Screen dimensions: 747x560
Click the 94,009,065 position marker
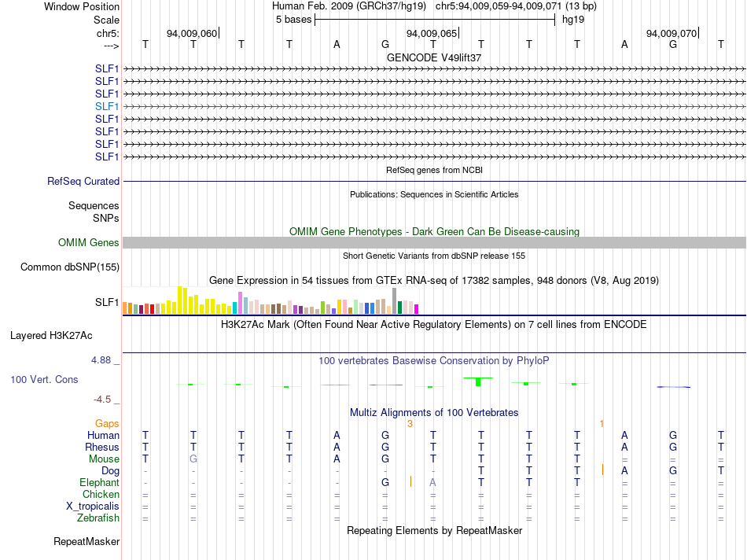[x=432, y=33]
